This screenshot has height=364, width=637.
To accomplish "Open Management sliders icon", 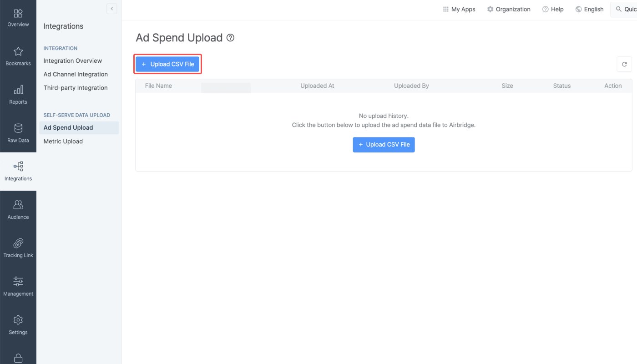I will click(x=18, y=281).
